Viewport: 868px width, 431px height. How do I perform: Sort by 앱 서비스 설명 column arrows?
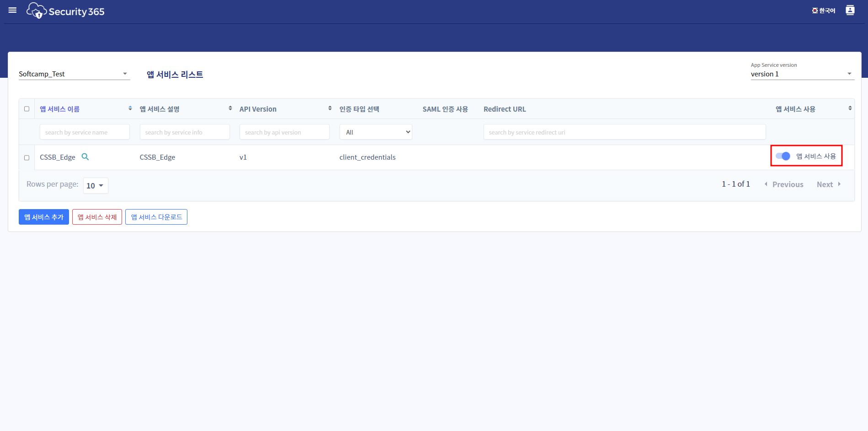click(x=230, y=108)
